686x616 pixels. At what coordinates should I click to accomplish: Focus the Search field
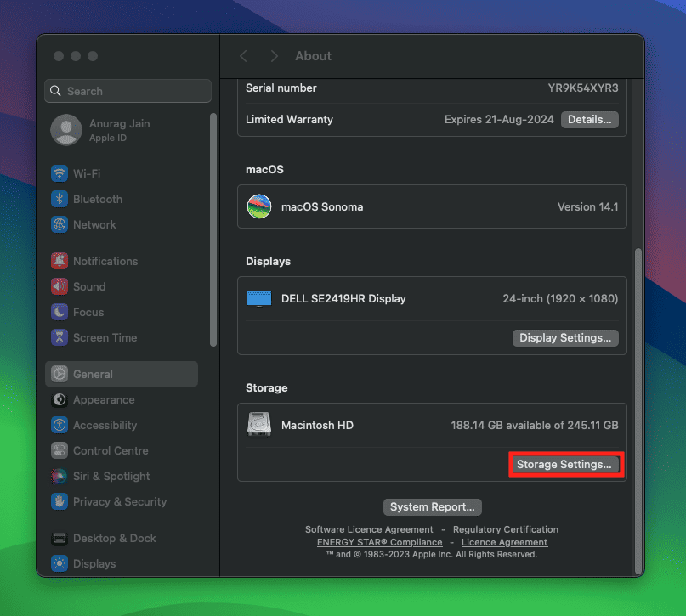(128, 91)
